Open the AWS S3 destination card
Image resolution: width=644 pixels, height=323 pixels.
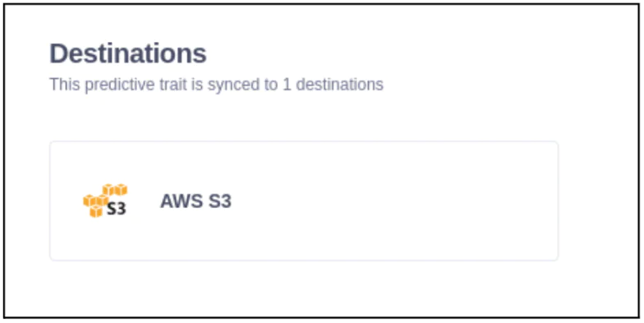point(304,201)
